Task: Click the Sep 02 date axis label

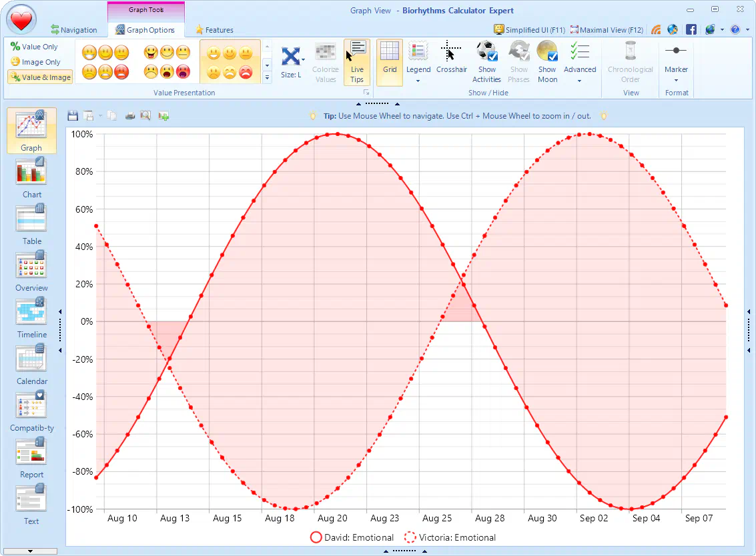Action: click(594, 518)
